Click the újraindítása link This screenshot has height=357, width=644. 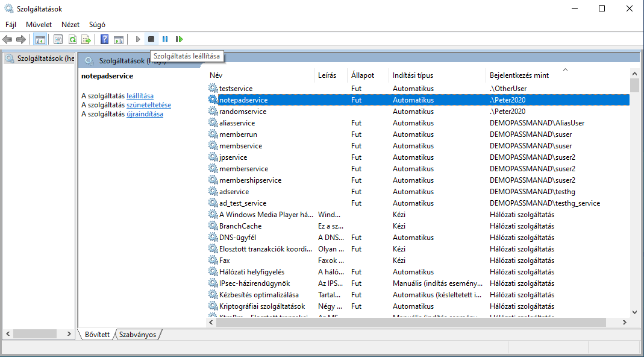click(x=145, y=114)
